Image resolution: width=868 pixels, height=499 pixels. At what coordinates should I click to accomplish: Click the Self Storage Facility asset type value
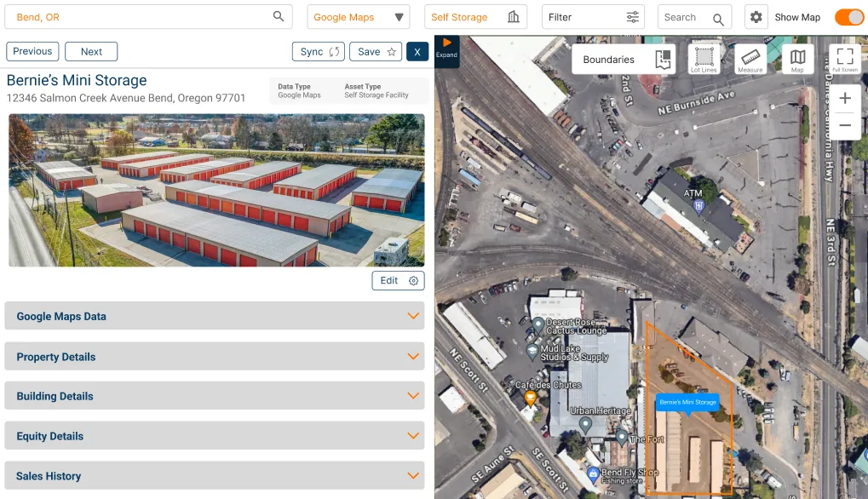[377, 95]
